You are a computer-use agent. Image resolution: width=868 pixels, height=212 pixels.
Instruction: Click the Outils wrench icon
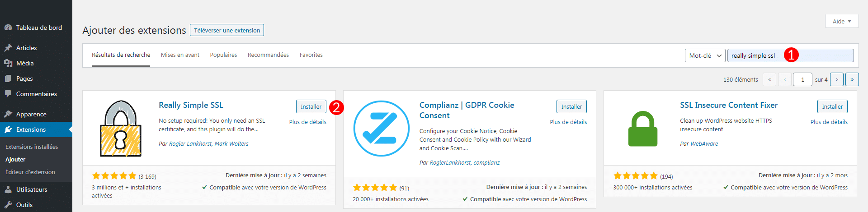click(8, 205)
